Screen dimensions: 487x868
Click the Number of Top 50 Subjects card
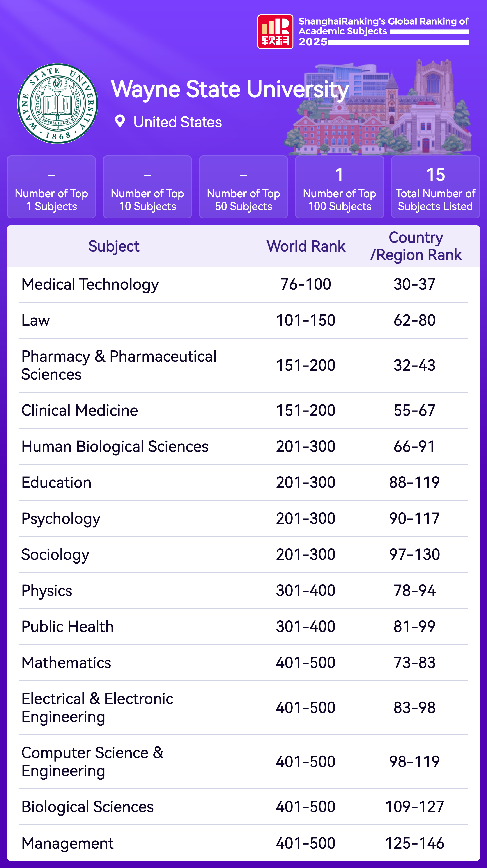pos(243,187)
